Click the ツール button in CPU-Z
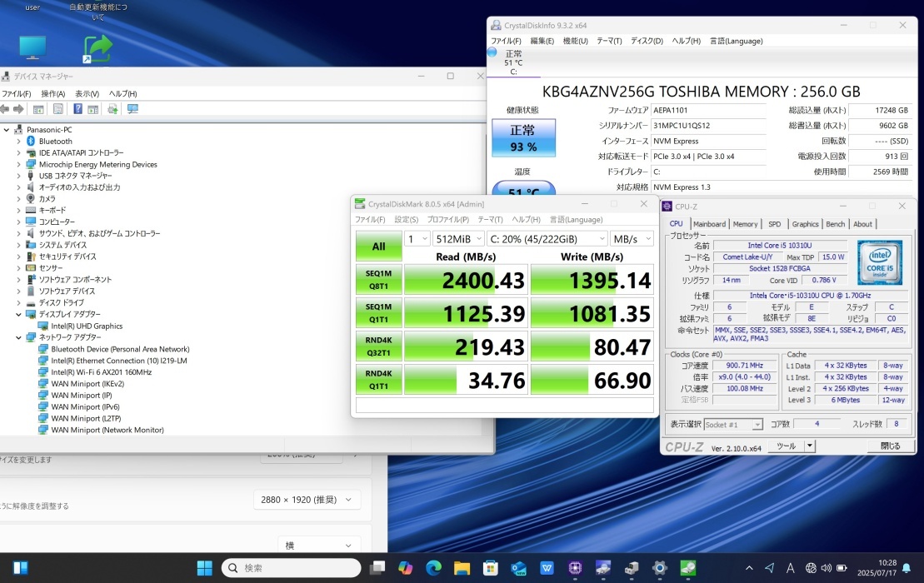Viewport: 924px width, 583px height. coord(787,446)
